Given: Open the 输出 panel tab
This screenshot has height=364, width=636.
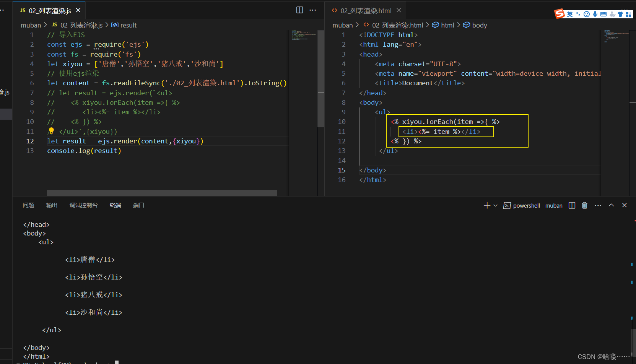Looking at the screenshot, I should point(52,205).
